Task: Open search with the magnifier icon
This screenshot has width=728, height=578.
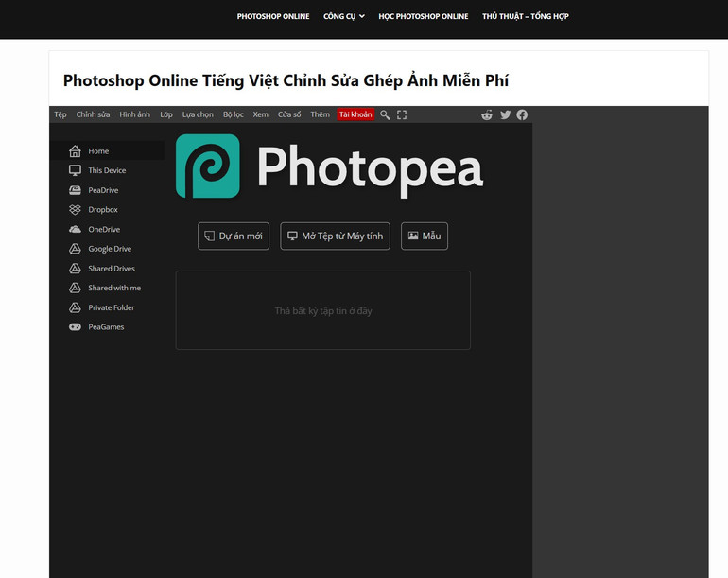Action: point(385,114)
